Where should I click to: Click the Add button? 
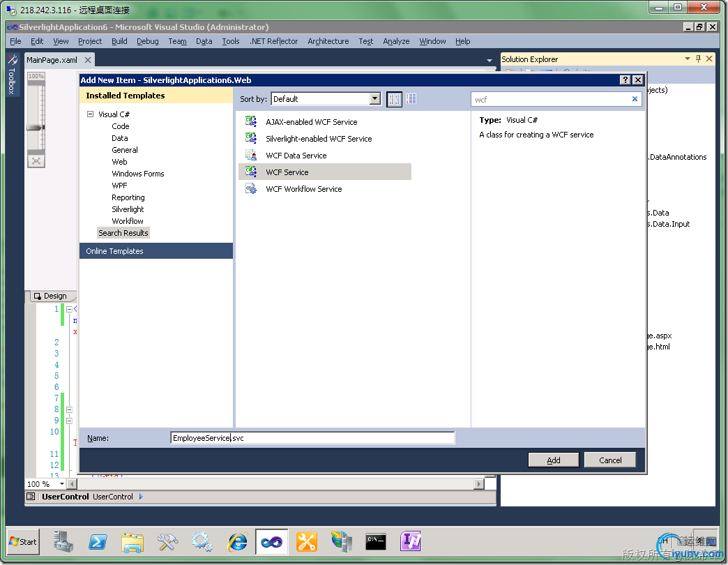(554, 460)
